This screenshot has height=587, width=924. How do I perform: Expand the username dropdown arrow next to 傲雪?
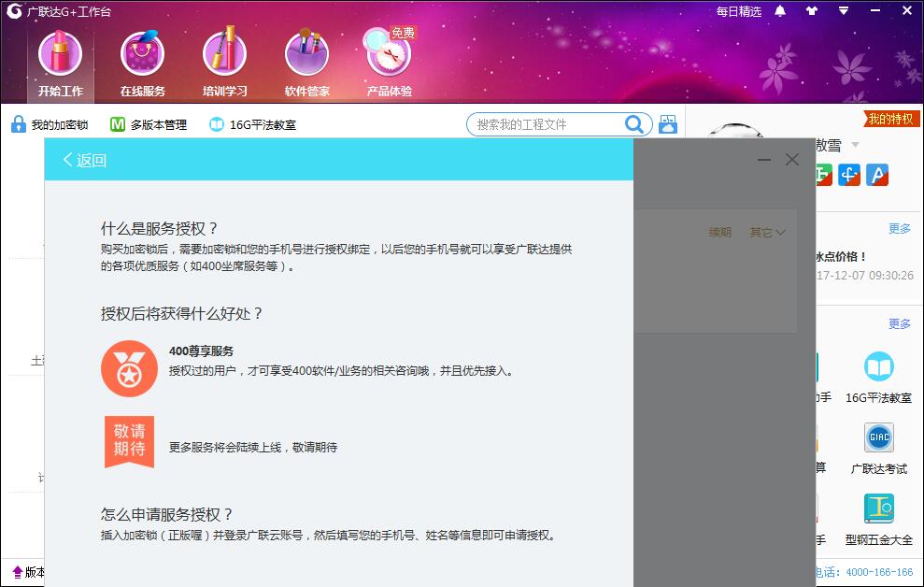coord(855,145)
